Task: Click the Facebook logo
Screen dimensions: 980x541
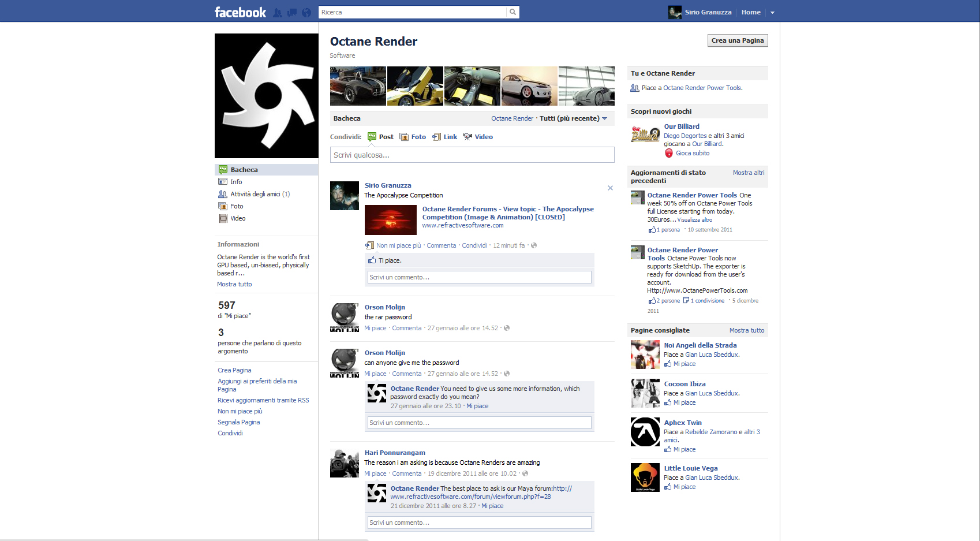Action: 240,12
